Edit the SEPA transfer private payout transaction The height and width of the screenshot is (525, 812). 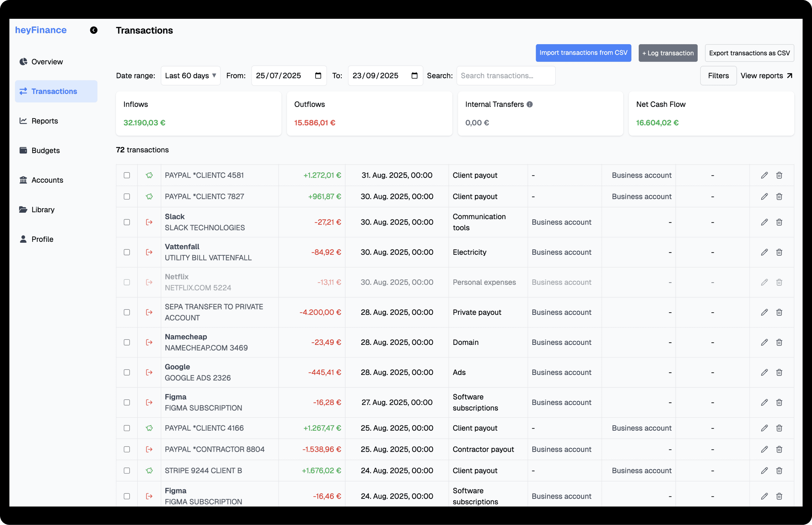(x=764, y=312)
